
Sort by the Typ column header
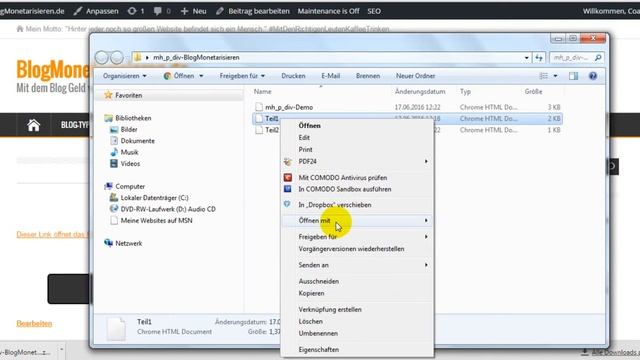click(465, 92)
